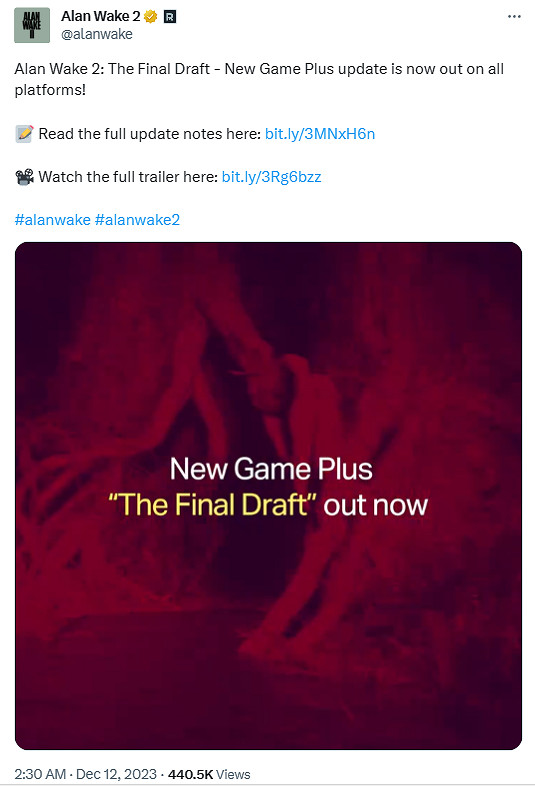Click the yellow 'The Final Draft' caption text

(x=213, y=505)
